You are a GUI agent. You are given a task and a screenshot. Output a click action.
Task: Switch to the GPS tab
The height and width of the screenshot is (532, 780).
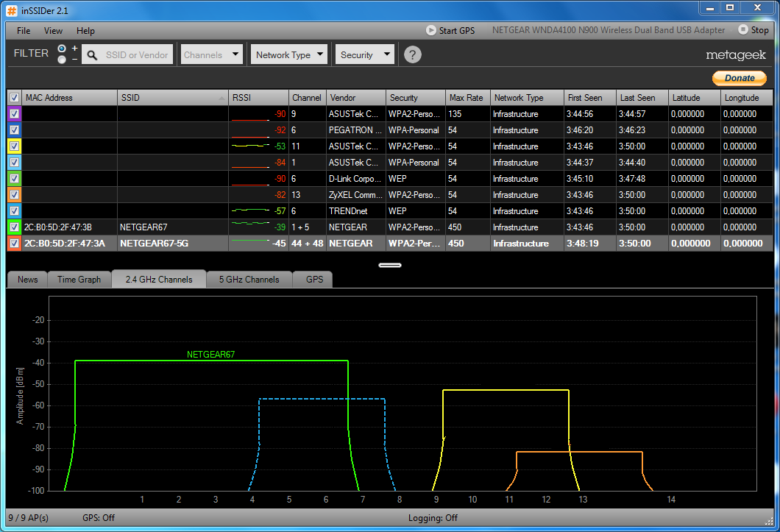coord(314,280)
